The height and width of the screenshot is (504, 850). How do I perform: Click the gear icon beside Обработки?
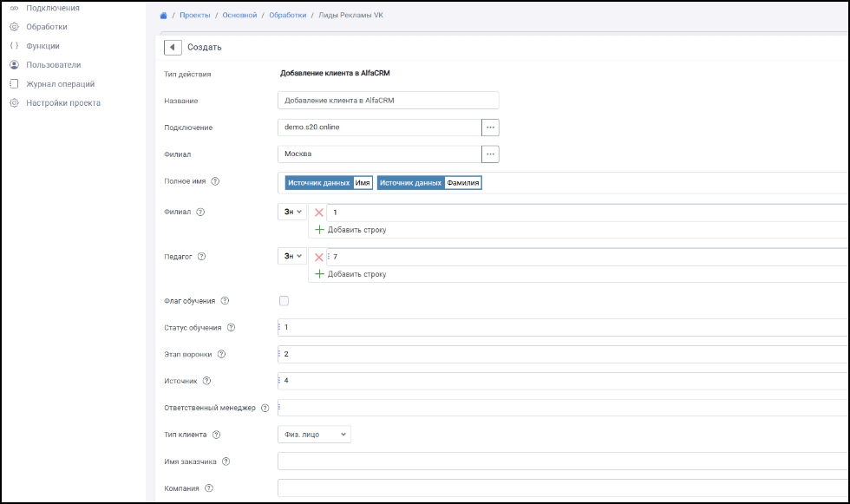15,27
